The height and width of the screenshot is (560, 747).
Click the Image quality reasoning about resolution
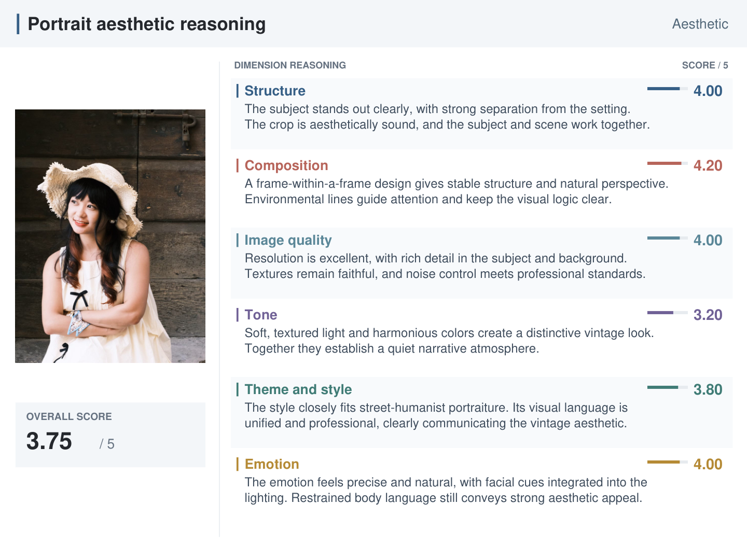point(445,266)
